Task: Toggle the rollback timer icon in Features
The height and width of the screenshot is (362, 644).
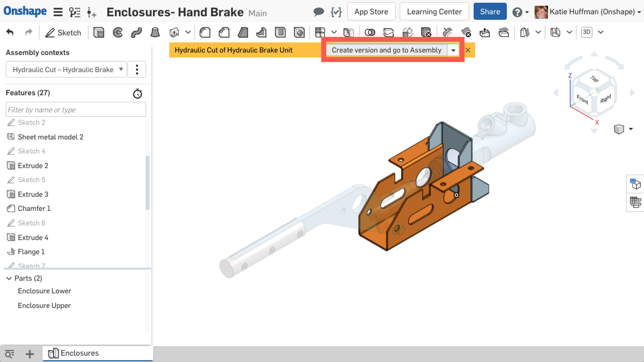Action: (x=138, y=94)
